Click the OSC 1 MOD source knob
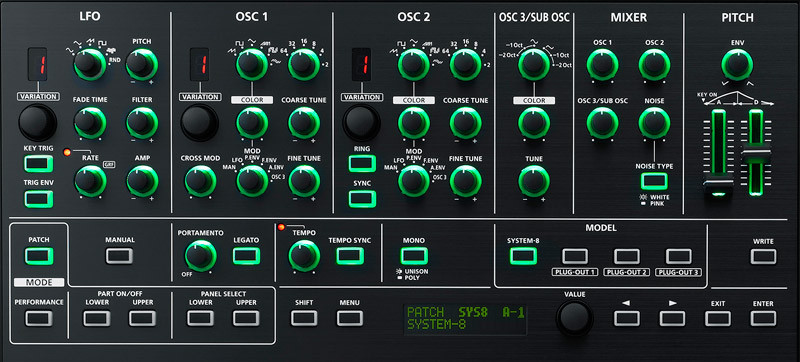 pos(252,181)
